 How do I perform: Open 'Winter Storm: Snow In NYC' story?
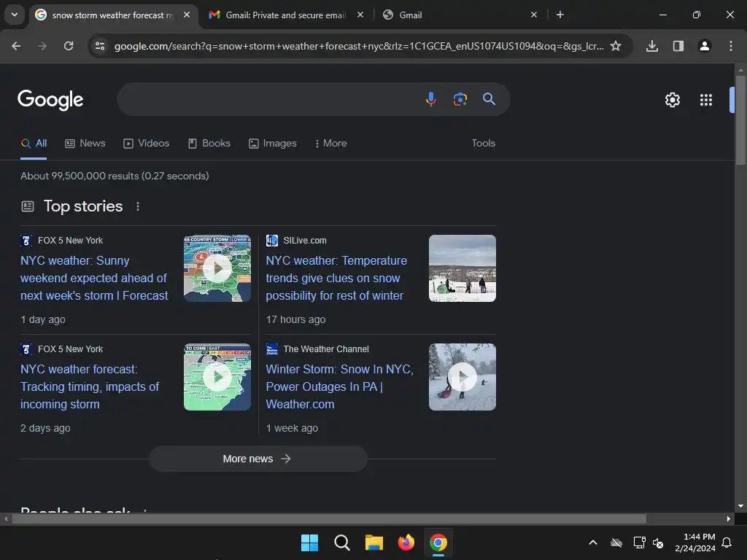tap(340, 386)
